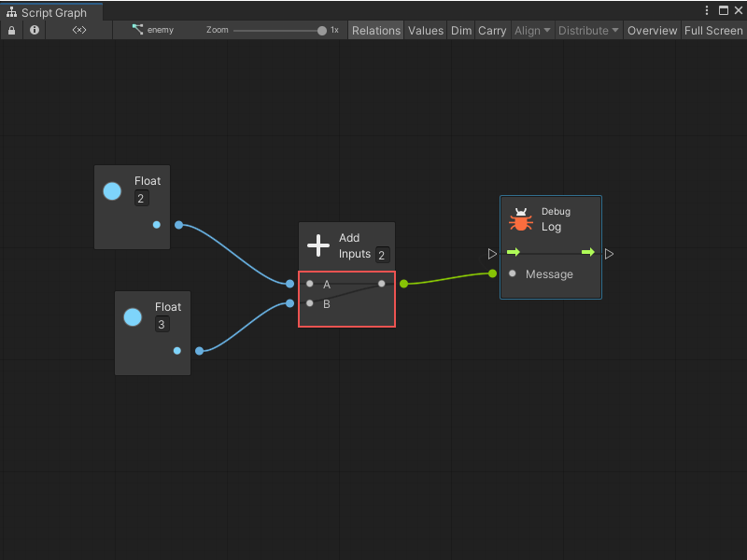The width and height of the screenshot is (747, 560).
Task: Click the edit source code icon
Action: [78, 30]
